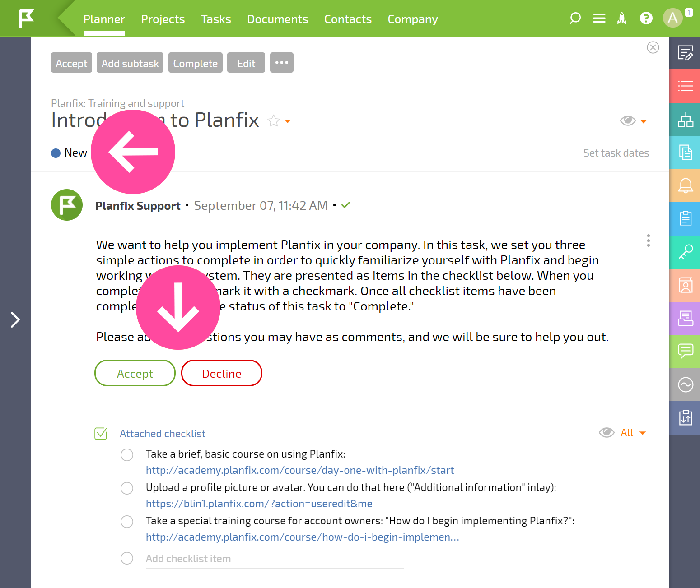
Task: Click the red Decline button
Action: tap(222, 373)
